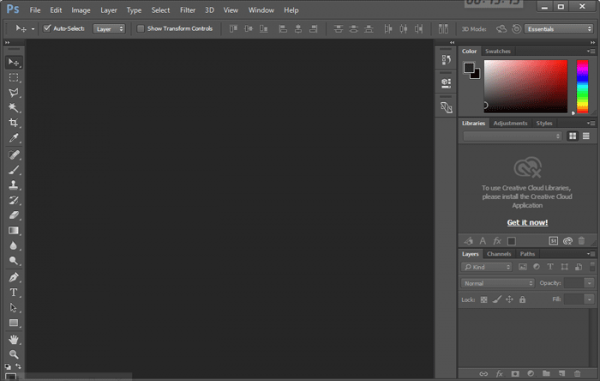Select the Magic Wand tool

pyautogui.click(x=14, y=107)
